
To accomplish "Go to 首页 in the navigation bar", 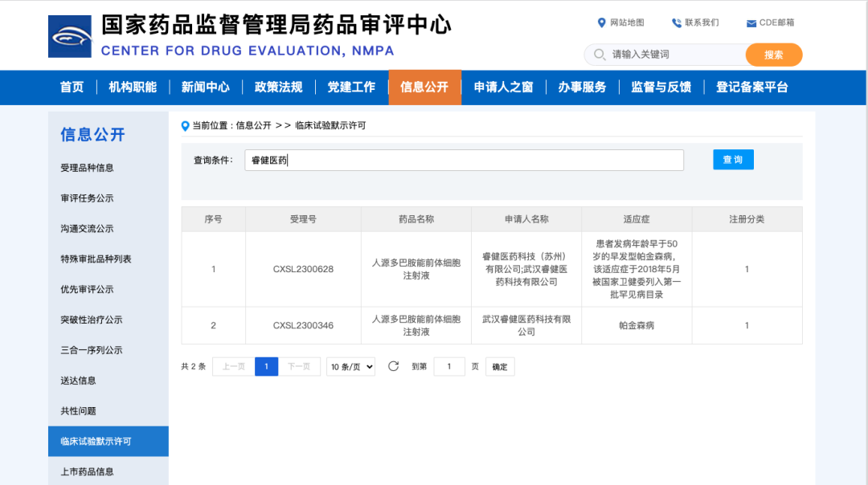I will coord(72,88).
